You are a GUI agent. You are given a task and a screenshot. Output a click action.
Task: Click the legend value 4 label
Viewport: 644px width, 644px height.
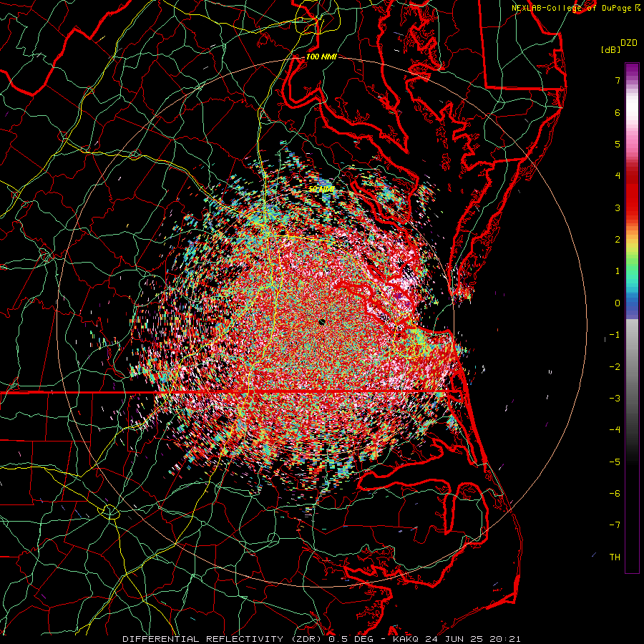click(x=618, y=176)
